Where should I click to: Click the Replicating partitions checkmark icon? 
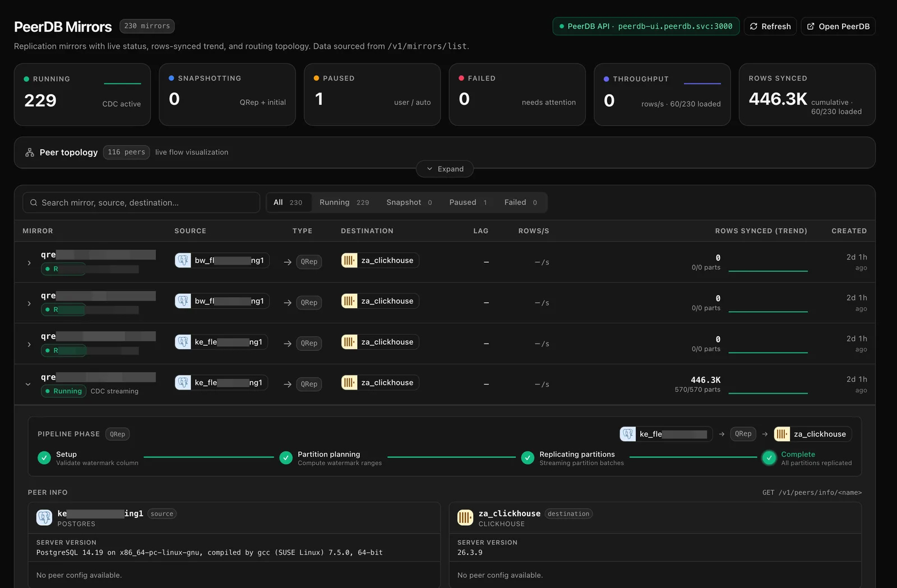pyautogui.click(x=528, y=458)
